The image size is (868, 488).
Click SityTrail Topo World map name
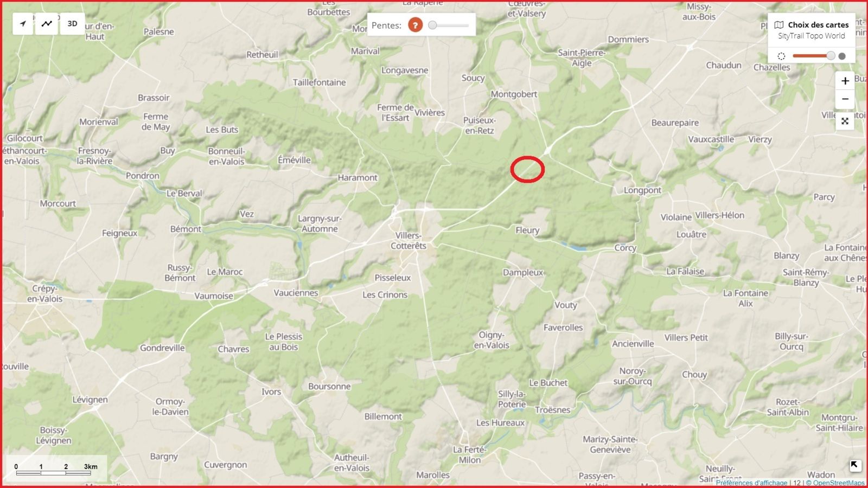point(811,36)
